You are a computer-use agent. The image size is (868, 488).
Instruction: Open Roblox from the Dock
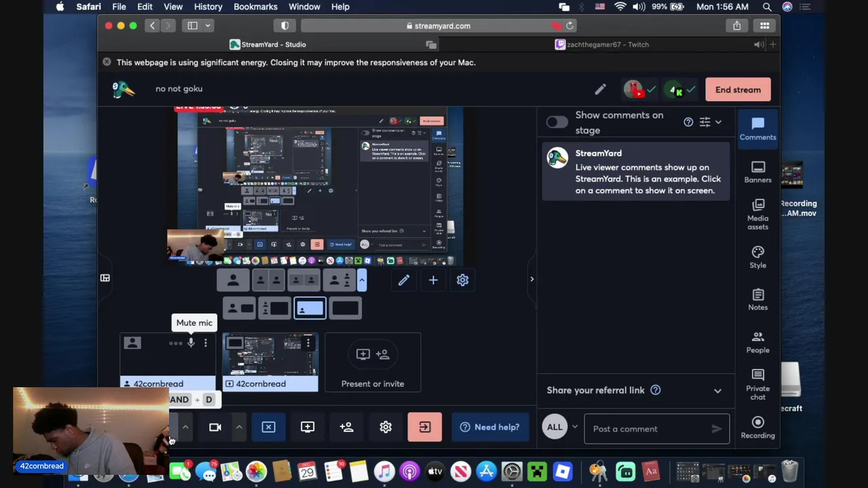(x=562, y=471)
